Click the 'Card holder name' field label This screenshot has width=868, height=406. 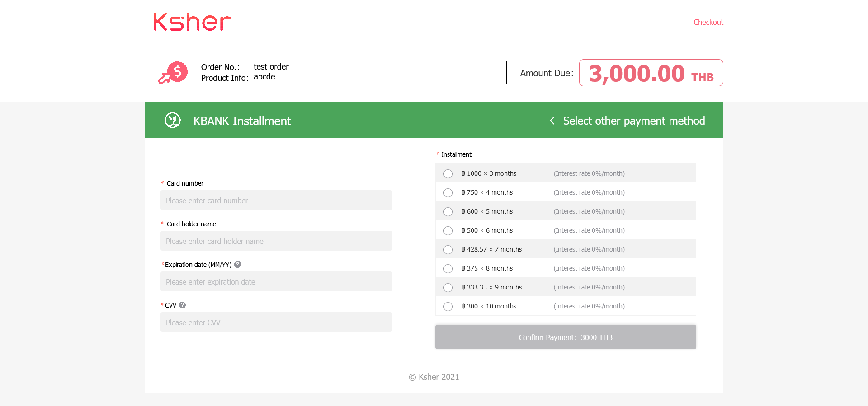coord(191,224)
